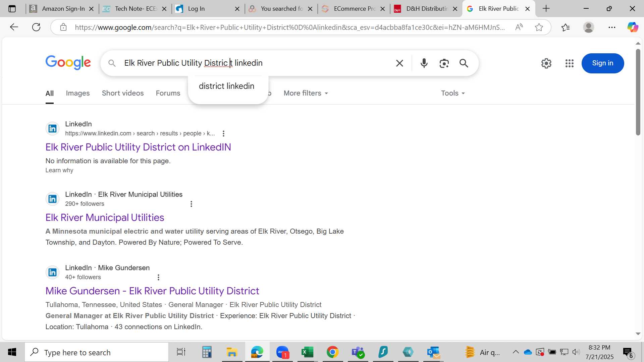The image size is (644, 362).
Task: Open the Google apps grid
Action: pyautogui.click(x=570, y=63)
